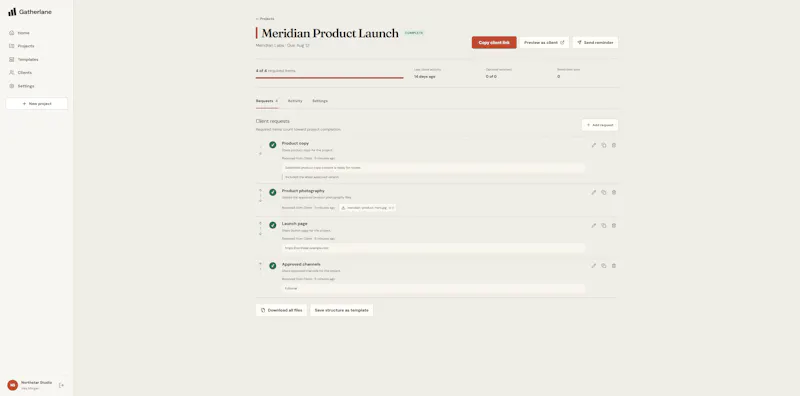Click the Northstar Studio avatar circle
Viewport: 800px width, 396px height.
pyautogui.click(x=12, y=385)
